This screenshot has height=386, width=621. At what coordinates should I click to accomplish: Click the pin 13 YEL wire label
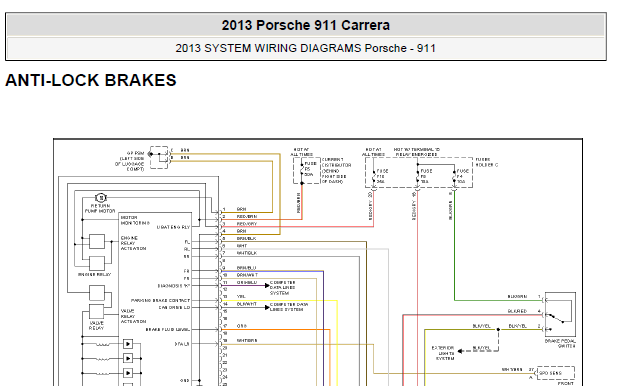pyautogui.click(x=241, y=297)
